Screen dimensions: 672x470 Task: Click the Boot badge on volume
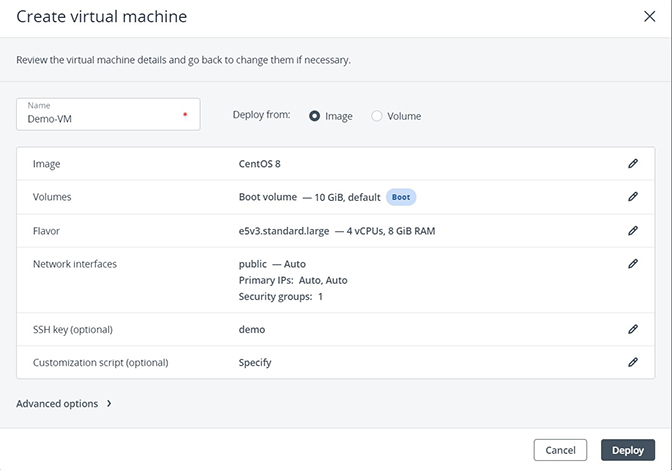pos(401,197)
